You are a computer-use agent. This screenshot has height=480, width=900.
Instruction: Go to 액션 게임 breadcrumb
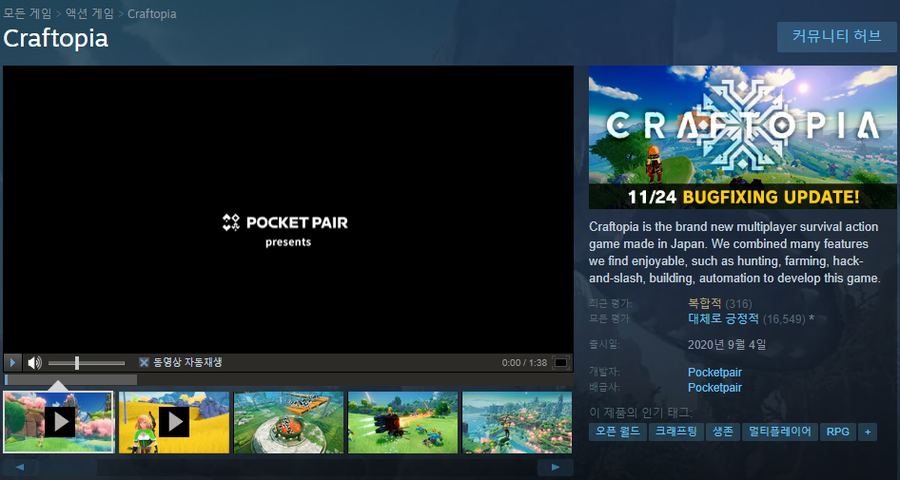[x=90, y=13]
